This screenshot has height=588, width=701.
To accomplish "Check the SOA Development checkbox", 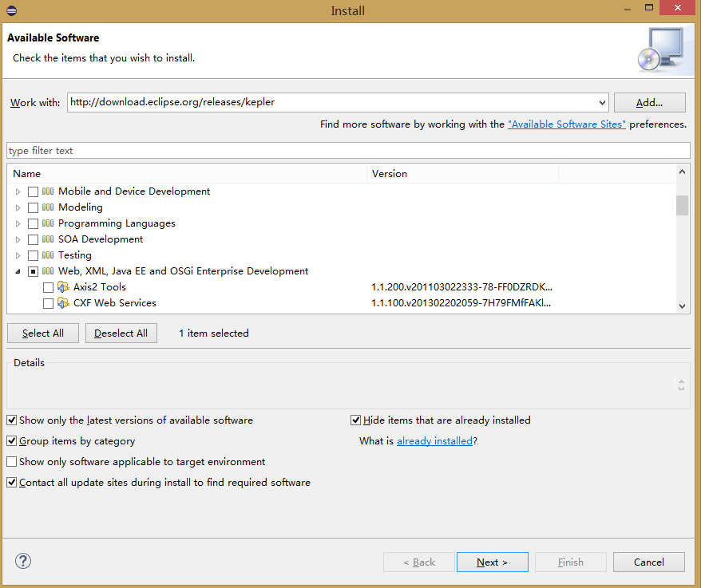I will click(33, 239).
